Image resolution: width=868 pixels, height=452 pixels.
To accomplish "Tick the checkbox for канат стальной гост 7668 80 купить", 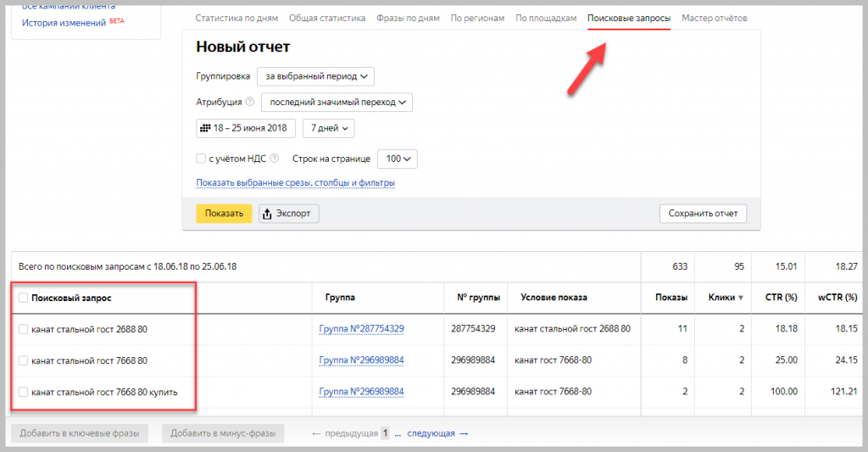I will [x=23, y=392].
